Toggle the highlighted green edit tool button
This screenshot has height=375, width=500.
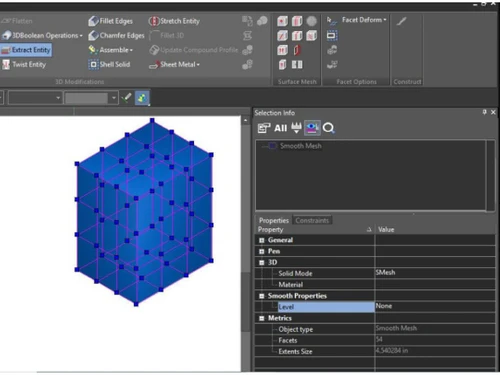pos(142,98)
